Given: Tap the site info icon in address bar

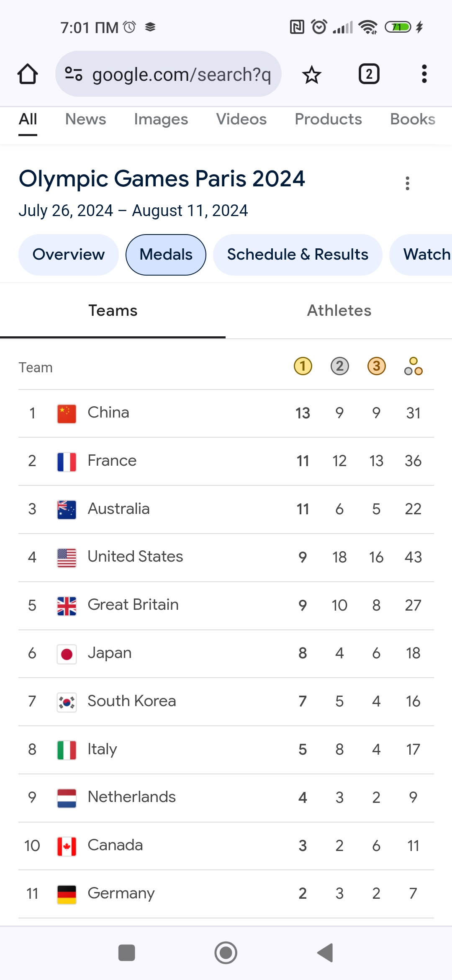Looking at the screenshot, I should pyautogui.click(x=74, y=74).
